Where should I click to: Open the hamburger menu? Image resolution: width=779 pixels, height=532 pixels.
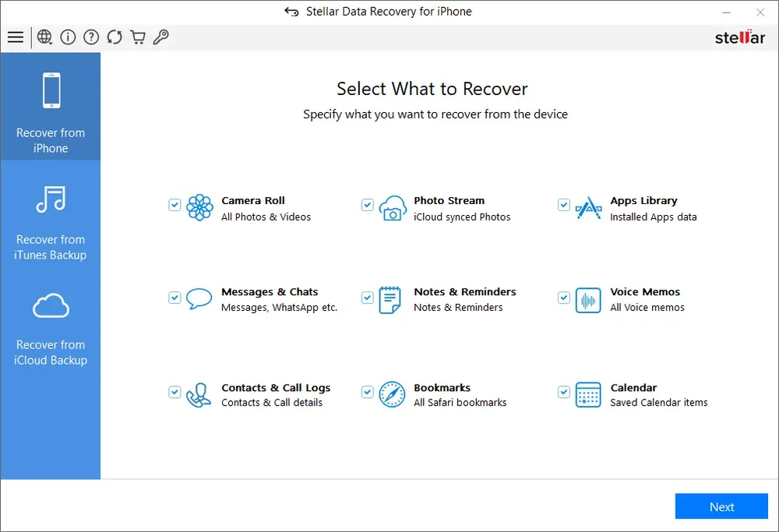16,37
